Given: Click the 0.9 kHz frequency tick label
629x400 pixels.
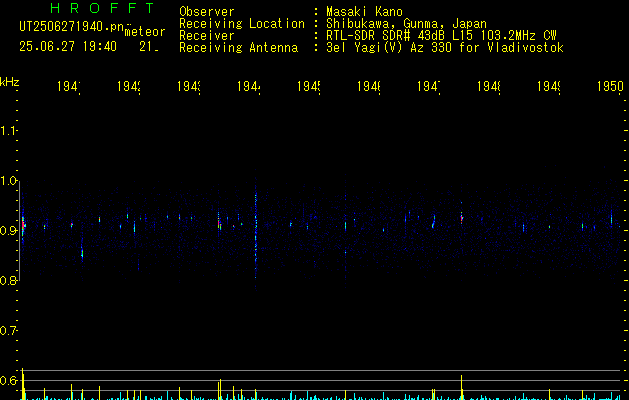Looking at the screenshot, I should pyautogui.click(x=8, y=230).
